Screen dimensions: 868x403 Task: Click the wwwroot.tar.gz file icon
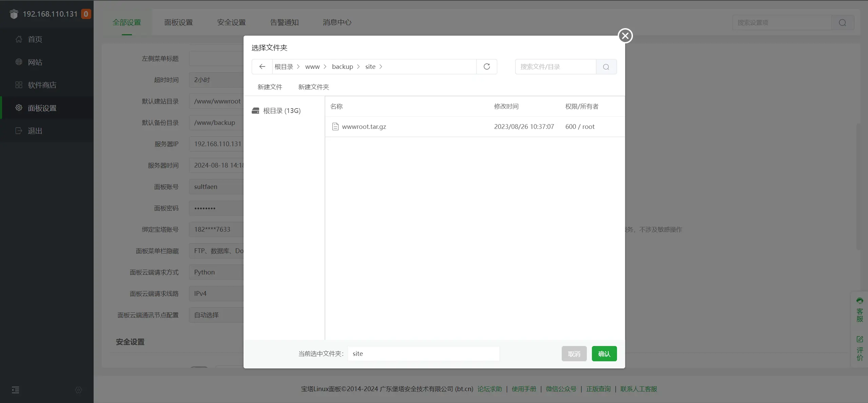[x=335, y=127]
